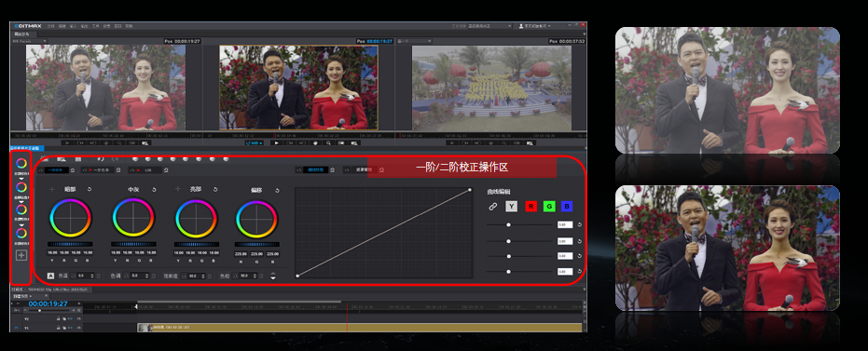This screenshot has width=868, height=351.
Task: Reset the 暗部 shadows color wheel
Action: tap(90, 189)
